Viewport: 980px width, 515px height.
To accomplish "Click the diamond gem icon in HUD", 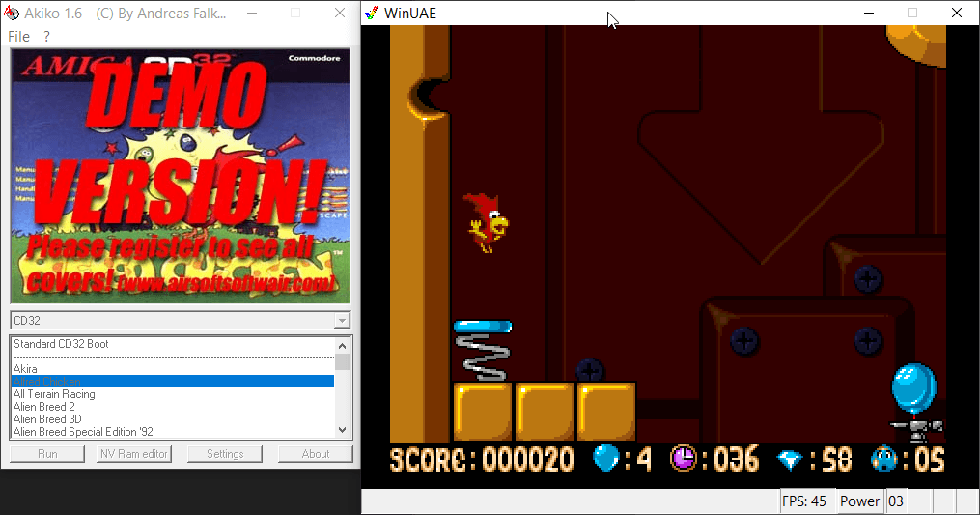I will click(790, 460).
